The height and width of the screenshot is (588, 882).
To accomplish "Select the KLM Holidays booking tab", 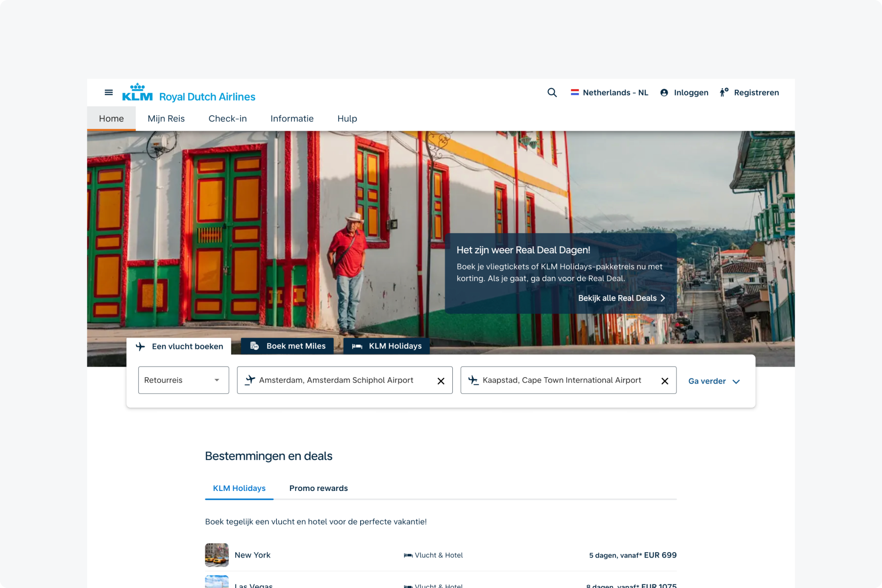I will (387, 346).
